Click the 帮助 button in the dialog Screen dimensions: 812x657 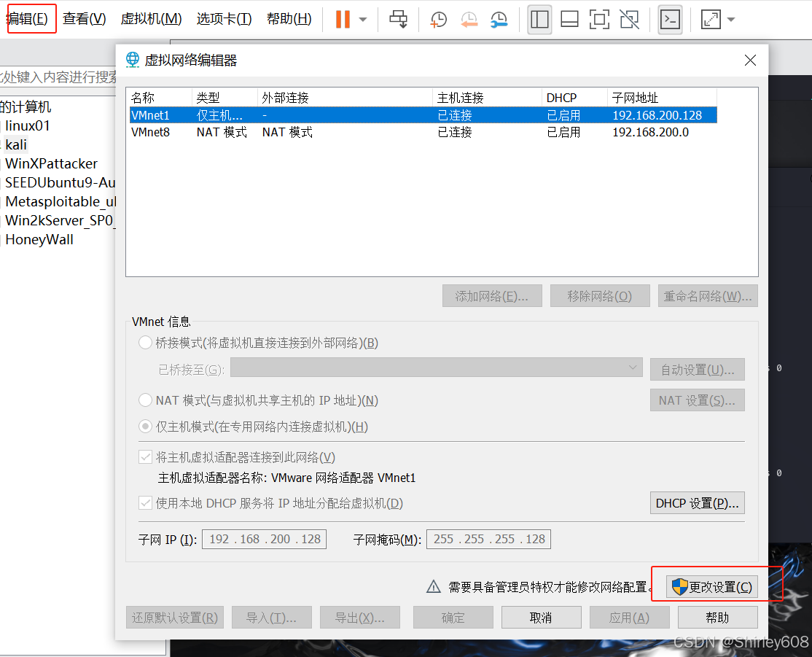718,617
